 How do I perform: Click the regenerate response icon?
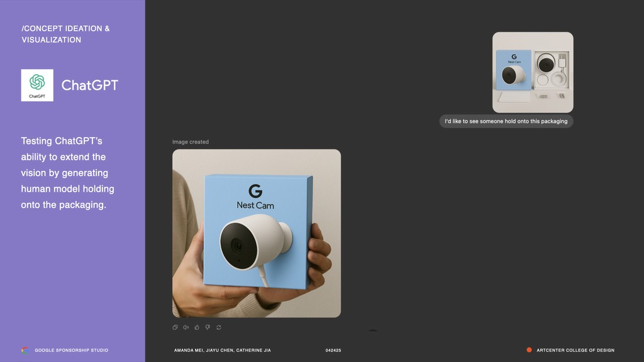pos(219,327)
